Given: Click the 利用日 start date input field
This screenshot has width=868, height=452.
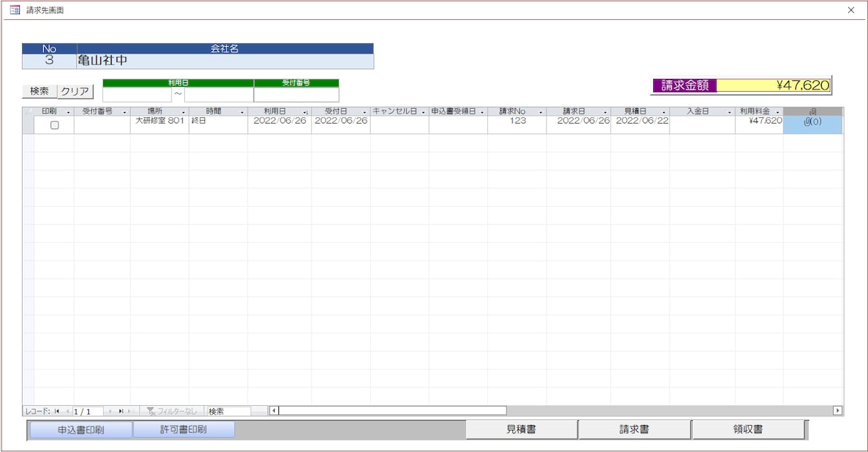Looking at the screenshot, I should tap(137, 95).
